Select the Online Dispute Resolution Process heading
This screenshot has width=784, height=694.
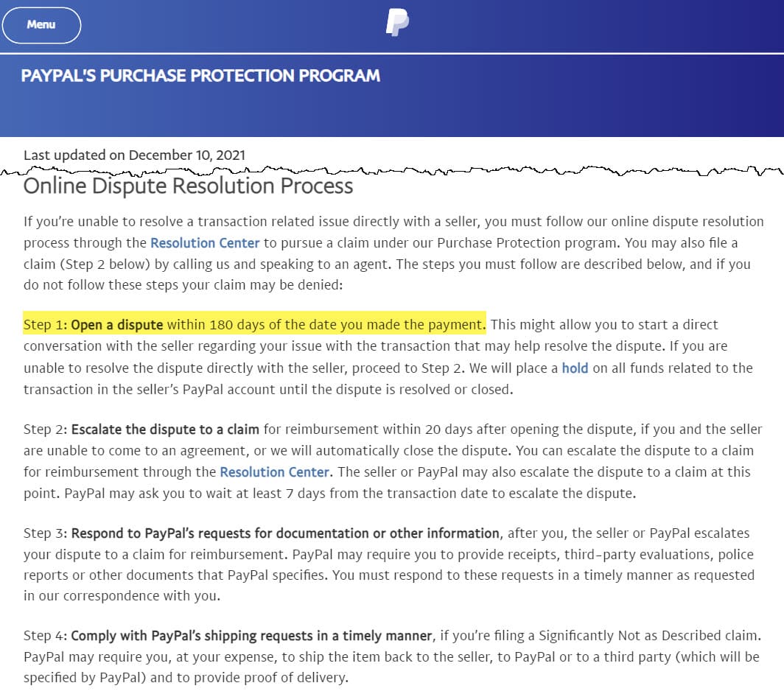point(188,186)
